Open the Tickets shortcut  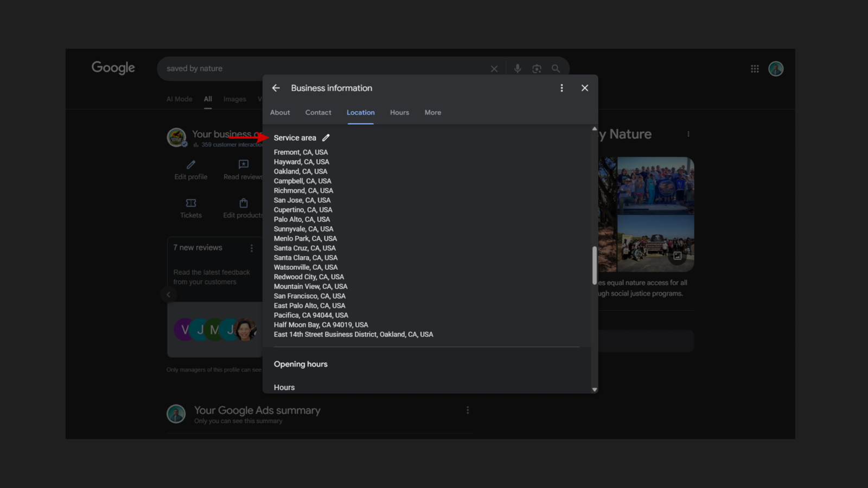191,208
